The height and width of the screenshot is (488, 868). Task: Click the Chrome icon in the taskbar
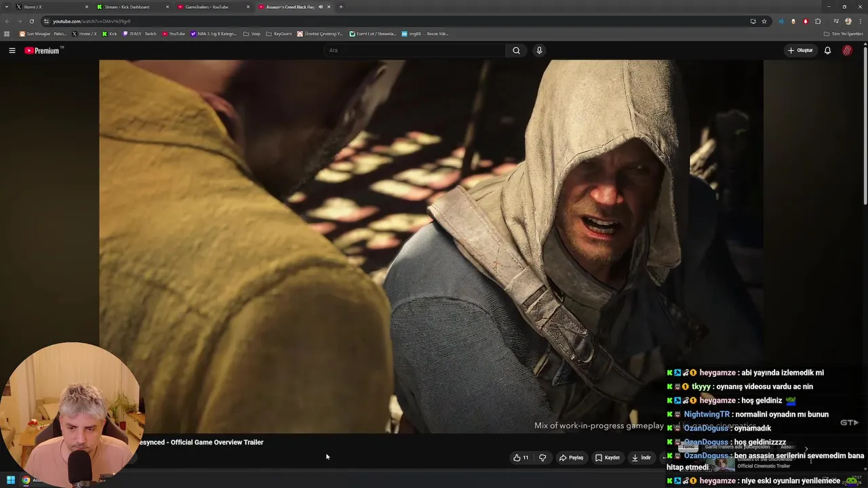[26, 480]
